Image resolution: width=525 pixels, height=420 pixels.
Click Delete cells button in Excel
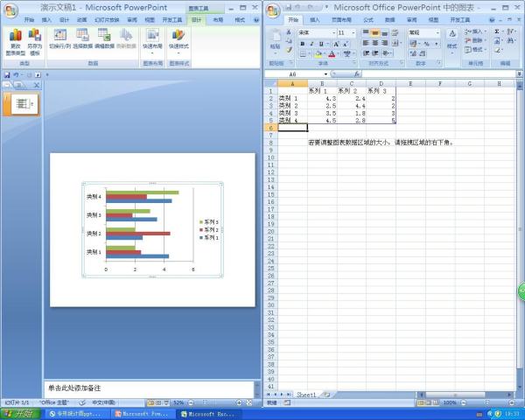(x=475, y=40)
